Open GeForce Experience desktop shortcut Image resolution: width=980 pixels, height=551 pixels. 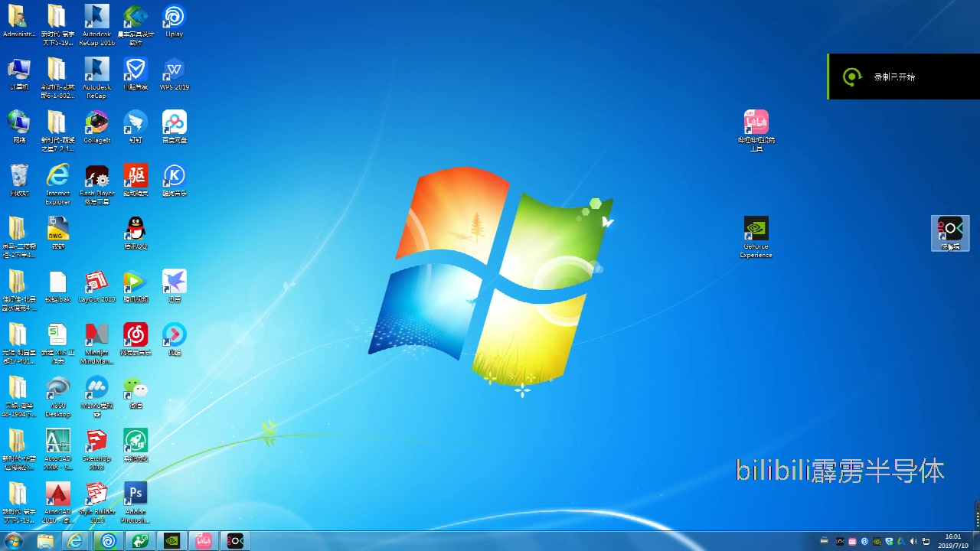point(756,236)
